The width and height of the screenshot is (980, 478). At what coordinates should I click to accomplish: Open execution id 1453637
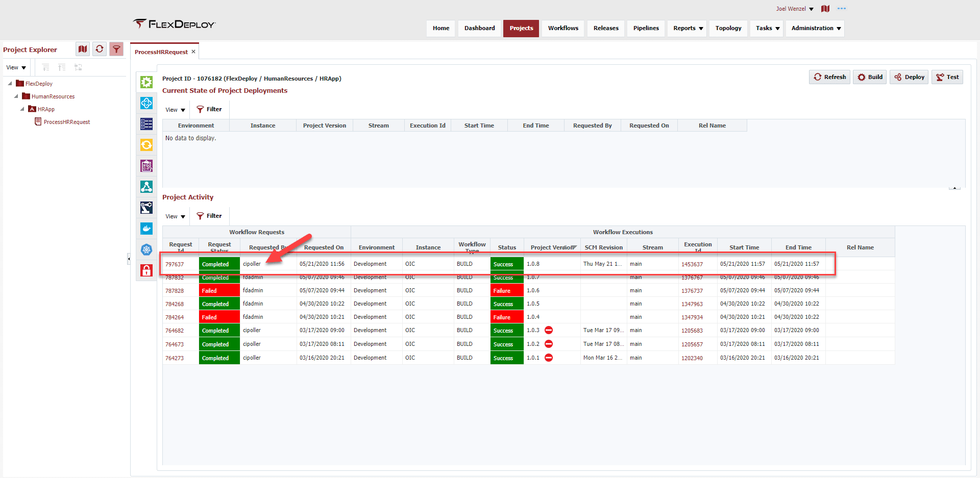pyautogui.click(x=692, y=264)
